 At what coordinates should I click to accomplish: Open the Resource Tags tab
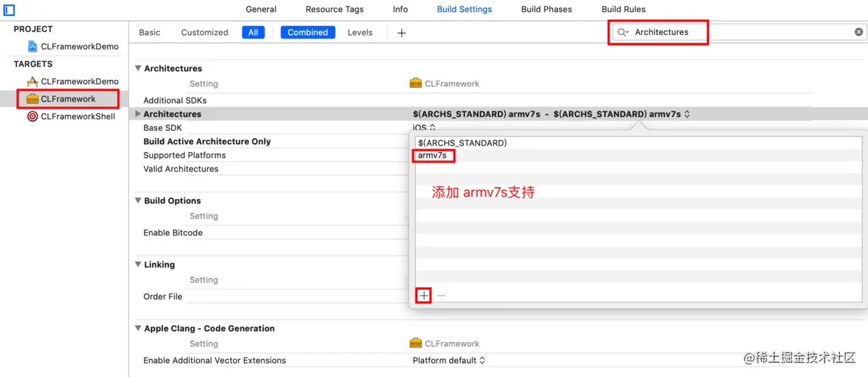335,9
